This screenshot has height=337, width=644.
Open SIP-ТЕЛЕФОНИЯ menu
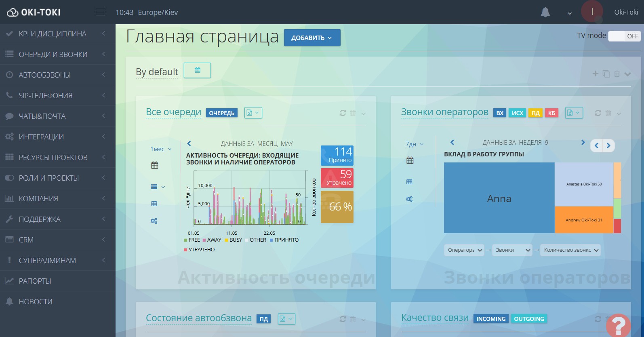pos(58,96)
